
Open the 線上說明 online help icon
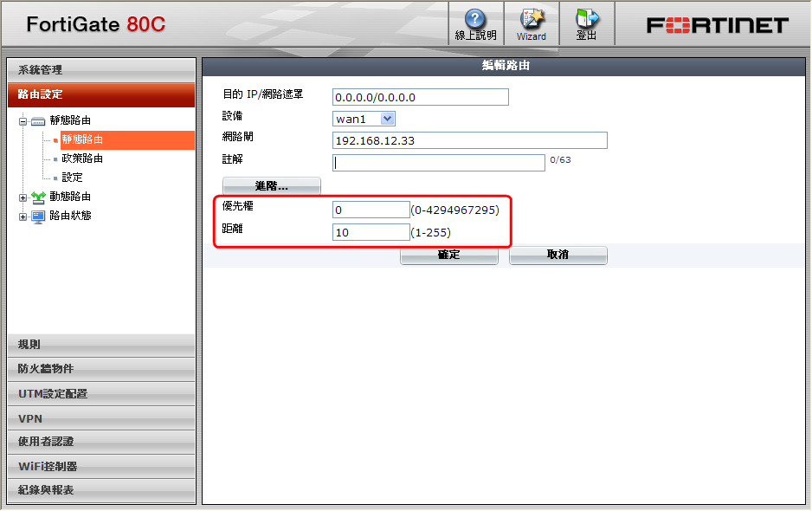(x=475, y=19)
